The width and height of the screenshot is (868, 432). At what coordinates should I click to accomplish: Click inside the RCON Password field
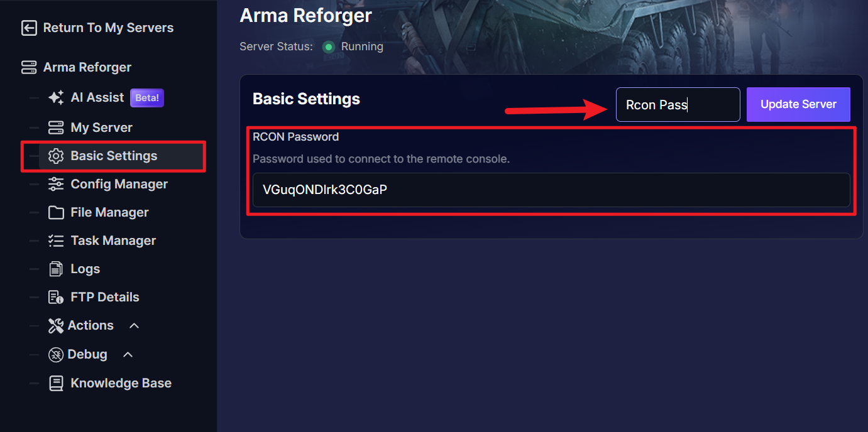[551, 190]
